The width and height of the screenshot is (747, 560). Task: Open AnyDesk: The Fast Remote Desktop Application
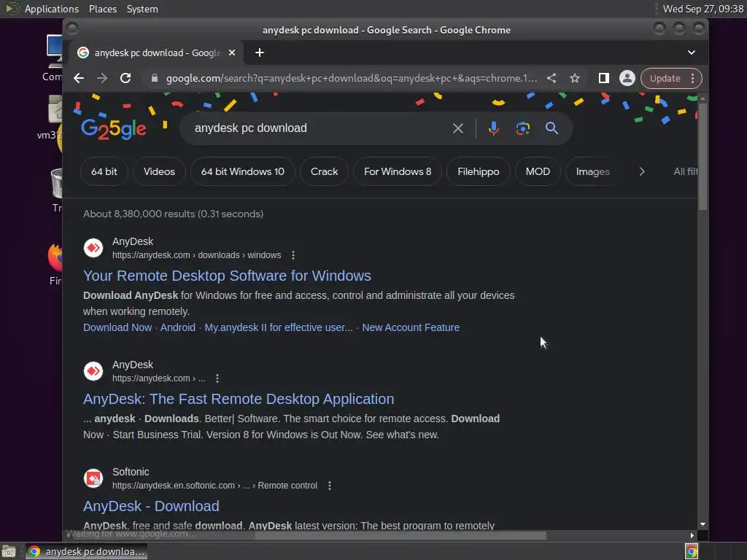239,399
